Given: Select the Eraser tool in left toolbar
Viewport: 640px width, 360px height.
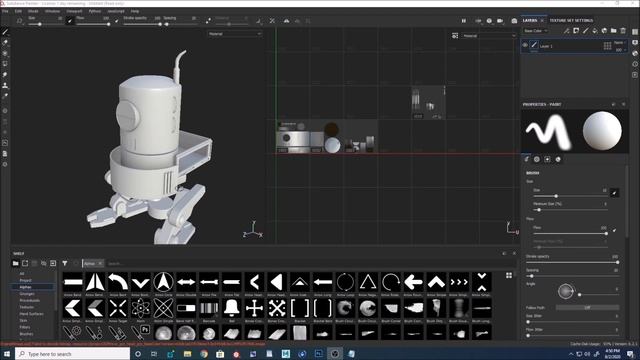Looking at the screenshot, I should [5, 42].
